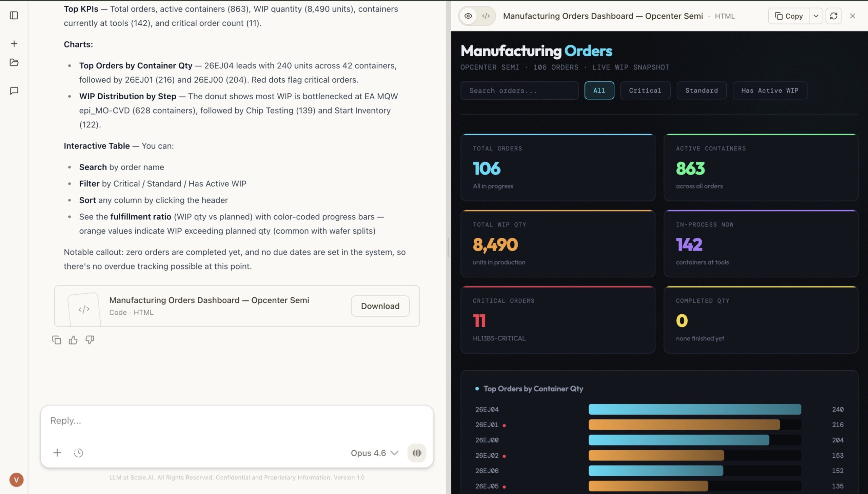The height and width of the screenshot is (494, 868).
Task: Give thumbs up feedback on the response
Action: coord(73,340)
